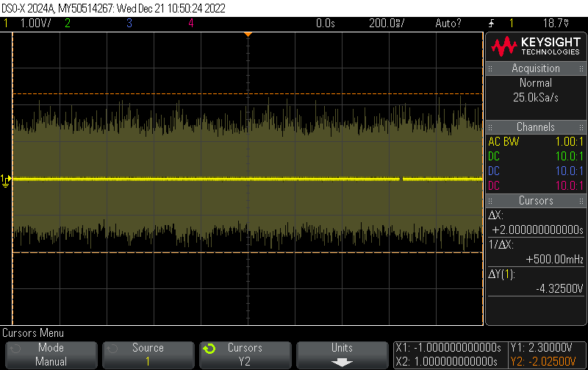This screenshot has height=370, width=588.
Task: Click the X1 -1.000000000000s cursor value
Action: 448,348
